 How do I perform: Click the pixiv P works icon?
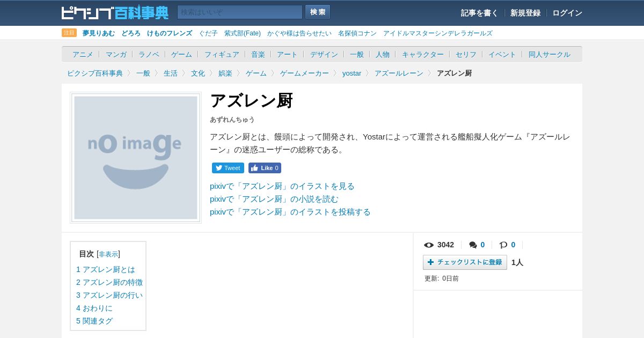click(x=503, y=245)
